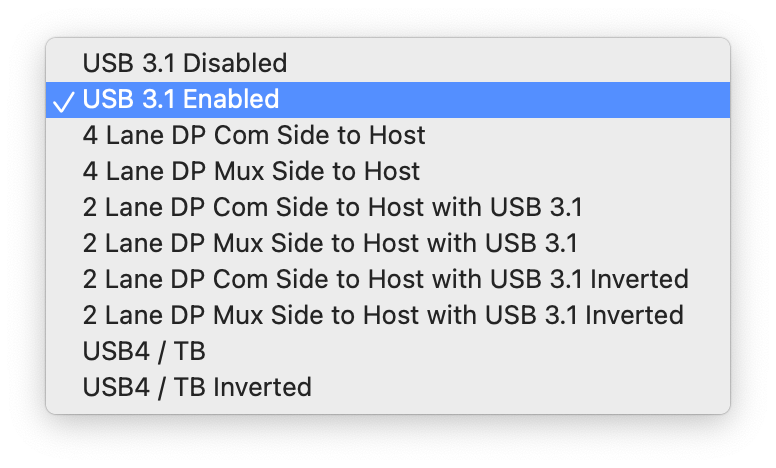Select 2 Lane DP Mux Side with USB 3.1
Image resolution: width=776 pixels, height=468 pixels.
[330, 243]
